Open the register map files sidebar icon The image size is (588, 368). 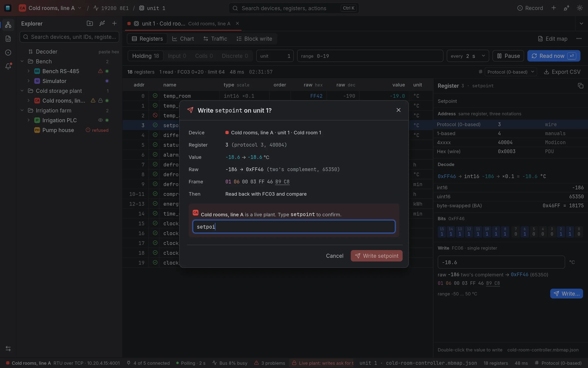pyautogui.click(x=8, y=39)
